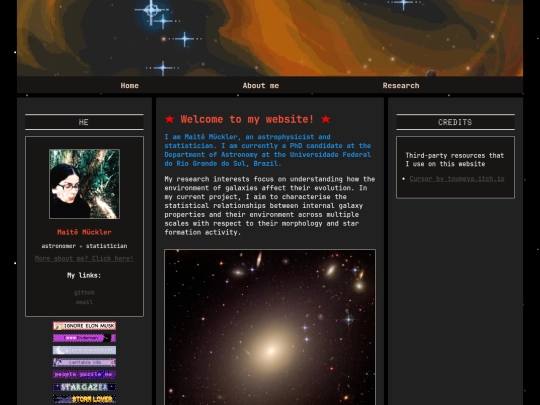The image size is (540, 405).
Task: Click the blue intro paragraph about PhD candidate
Action: pyautogui.click(x=268, y=150)
